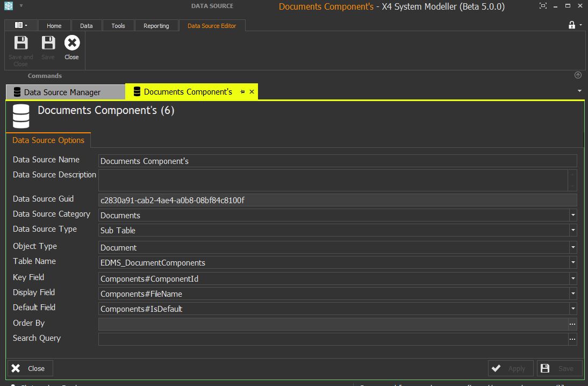Click the Default Field label
588x386 pixels.
pos(34,307)
